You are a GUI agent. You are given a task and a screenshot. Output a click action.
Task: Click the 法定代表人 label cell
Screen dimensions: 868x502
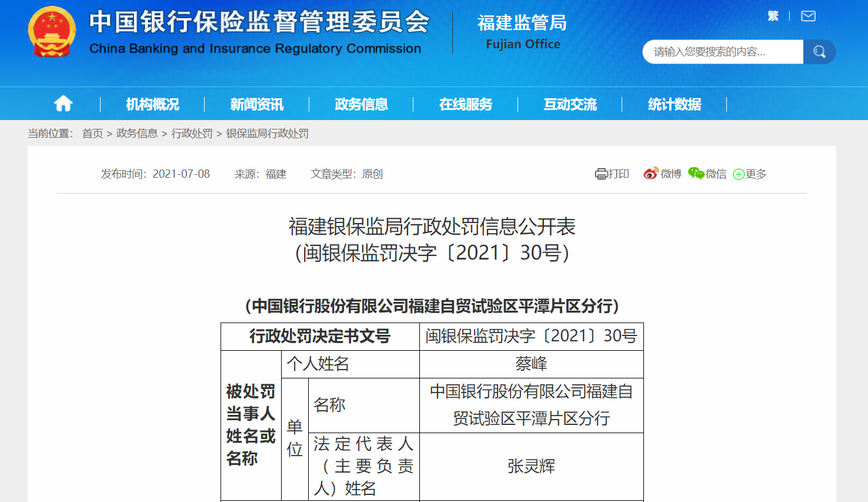[x=364, y=466]
